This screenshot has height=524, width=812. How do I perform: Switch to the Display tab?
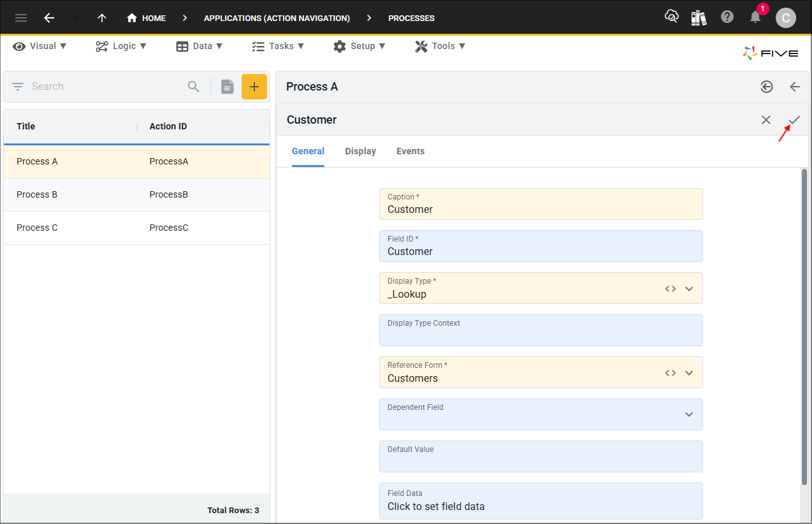tap(361, 151)
